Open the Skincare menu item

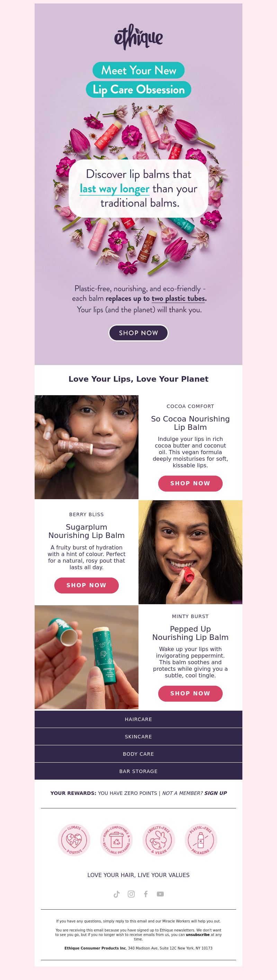click(x=138, y=737)
